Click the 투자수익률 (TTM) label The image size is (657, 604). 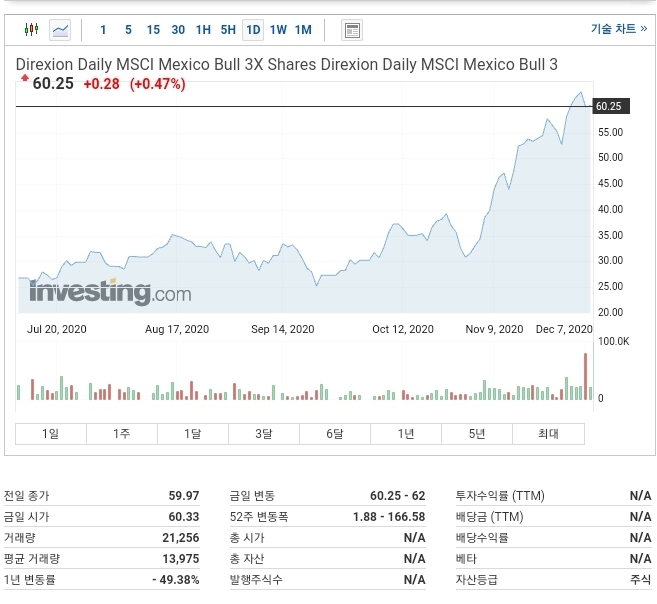(500, 496)
